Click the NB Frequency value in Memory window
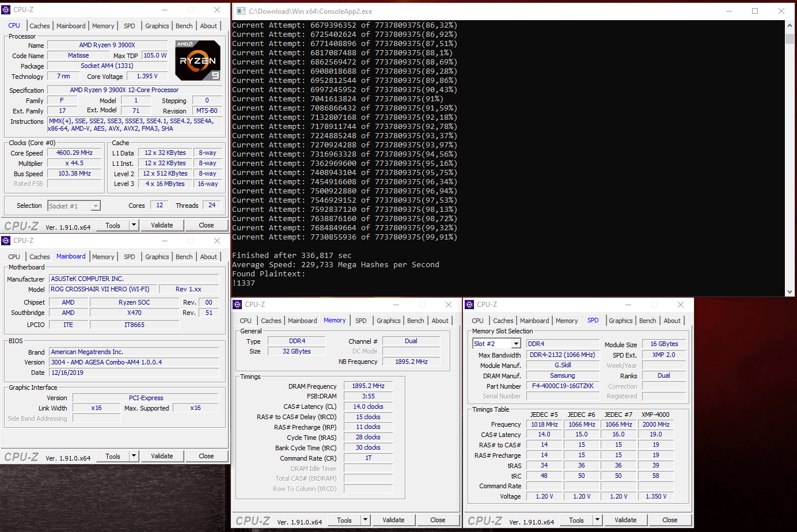 tap(411, 362)
